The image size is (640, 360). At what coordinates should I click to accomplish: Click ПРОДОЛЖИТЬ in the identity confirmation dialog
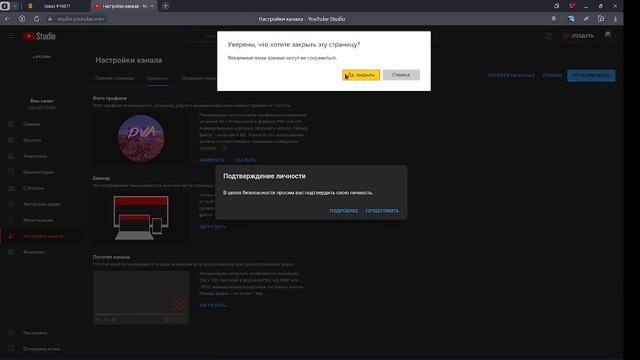(382, 211)
